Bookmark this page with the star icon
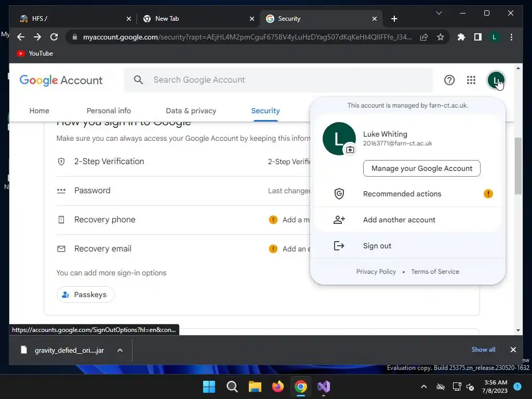The width and height of the screenshot is (532, 399). click(441, 37)
